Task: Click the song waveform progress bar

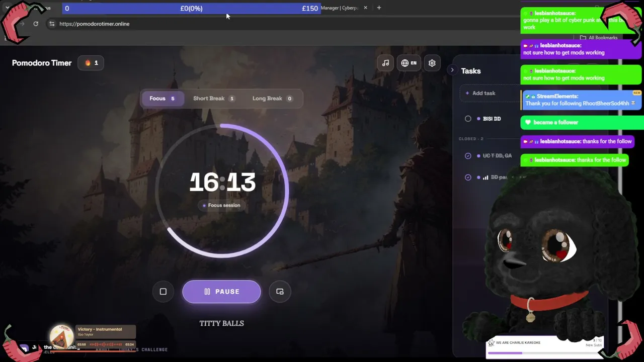Action: (106, 344)
